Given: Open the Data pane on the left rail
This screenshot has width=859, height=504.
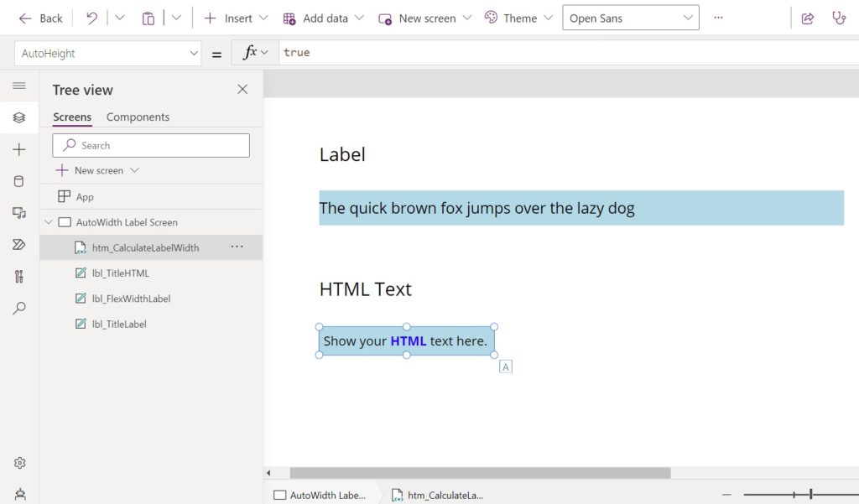Looking at the screenshot, I should pos(19,181).
